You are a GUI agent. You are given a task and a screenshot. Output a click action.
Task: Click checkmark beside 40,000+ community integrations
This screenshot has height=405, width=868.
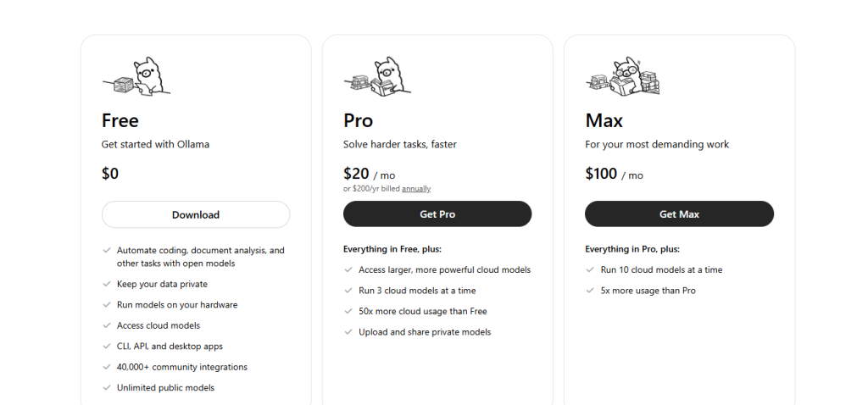click(107, 367)
